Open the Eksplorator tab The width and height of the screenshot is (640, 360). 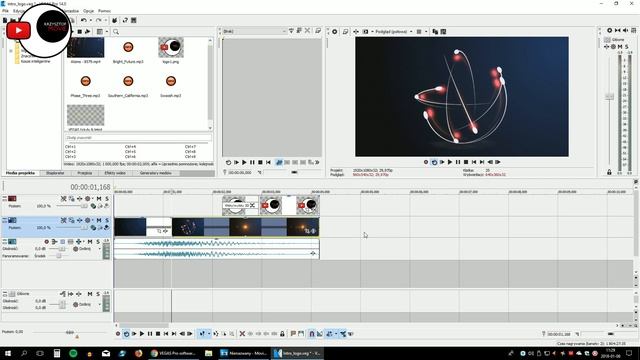coord(55,173)
